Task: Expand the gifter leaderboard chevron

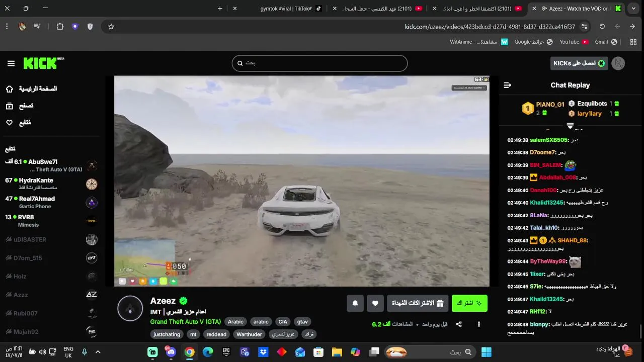Action: point(570,125)
